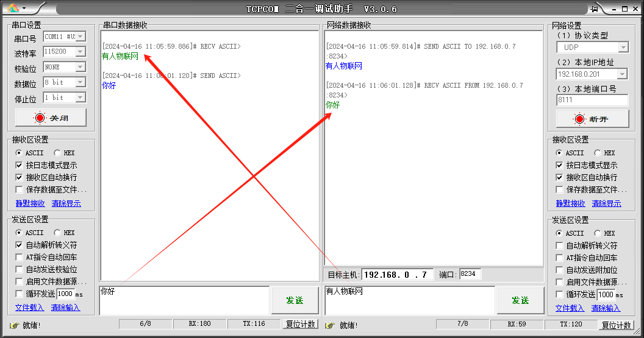Click the RX:180 counter in status bar

coord(199,323)
